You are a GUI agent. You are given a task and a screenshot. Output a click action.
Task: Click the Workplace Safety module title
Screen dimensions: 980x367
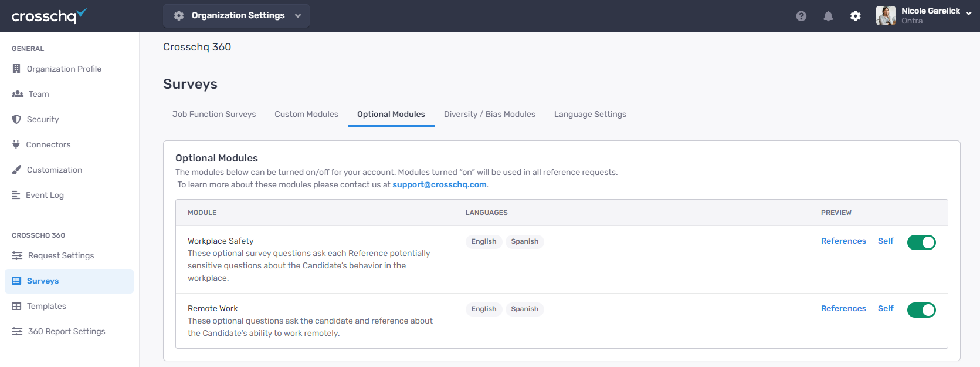point(221,241)
